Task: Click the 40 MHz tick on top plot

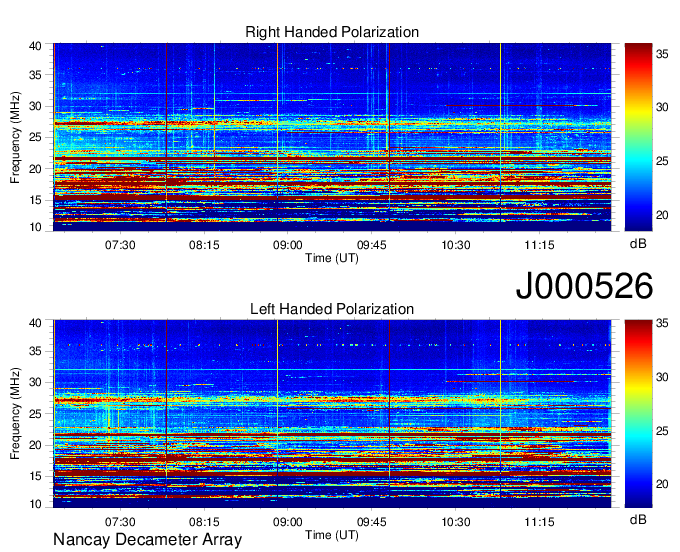Action: tap(36, 46)
